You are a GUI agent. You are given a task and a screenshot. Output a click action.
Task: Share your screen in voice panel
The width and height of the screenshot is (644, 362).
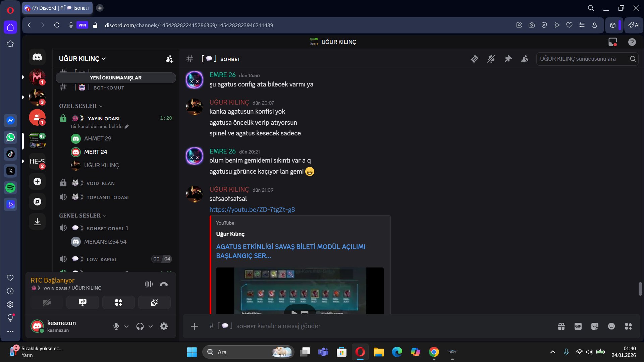83,303
